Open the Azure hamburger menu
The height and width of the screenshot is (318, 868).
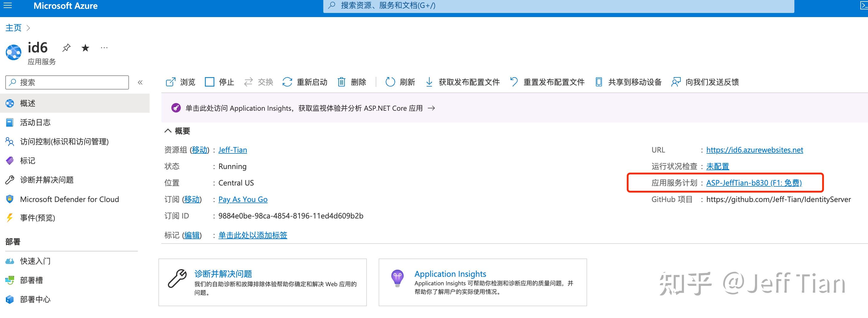[x=7, y=5]
